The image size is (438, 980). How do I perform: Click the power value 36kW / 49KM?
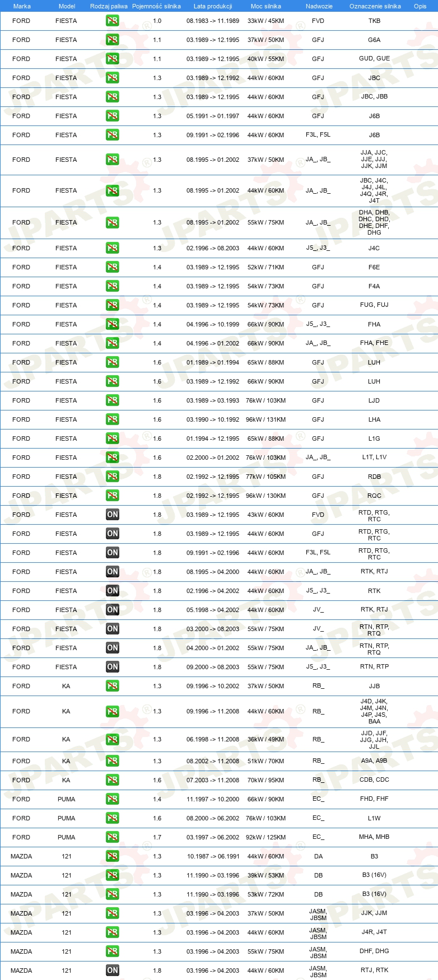pyautogui.click(x=266, y=739)
